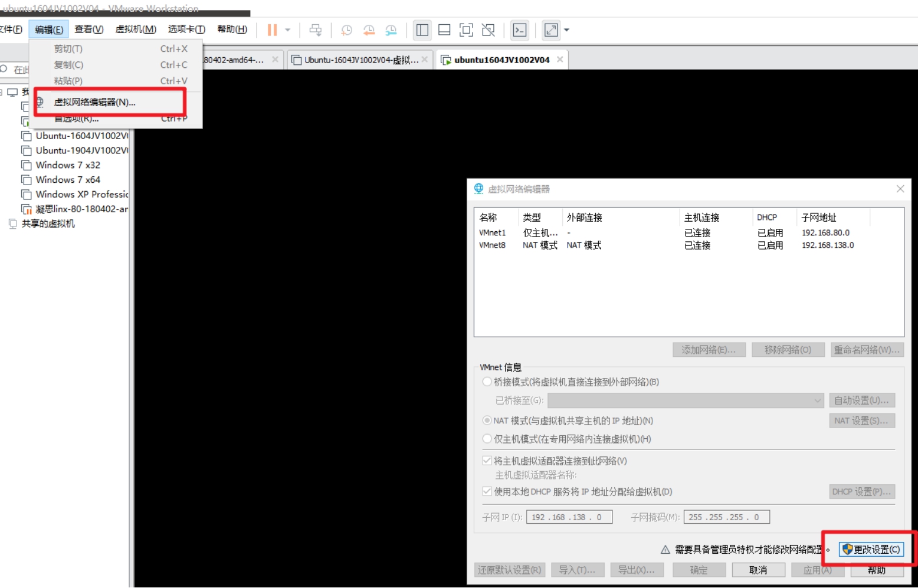The height and width of the screenshot is (588, 918).
Task: Switch to the ubuntu1604JV1002V04 tab
Action: tap(501, 60)
